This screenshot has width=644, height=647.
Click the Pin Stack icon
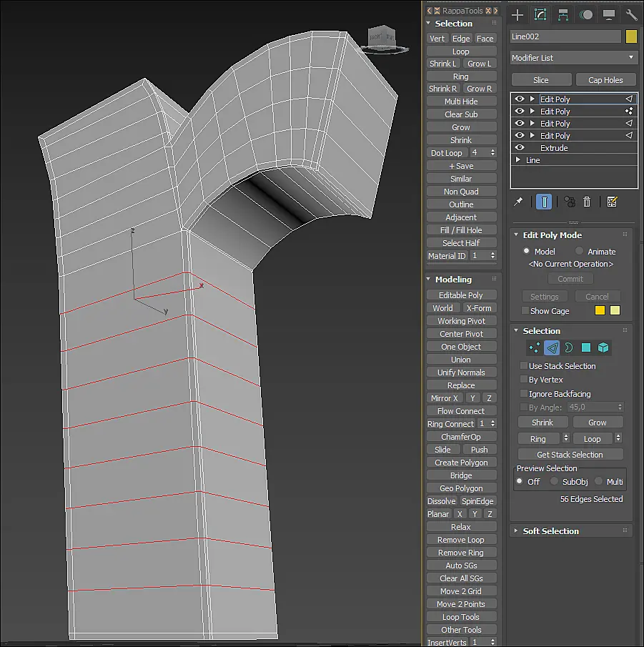(518, 202)
